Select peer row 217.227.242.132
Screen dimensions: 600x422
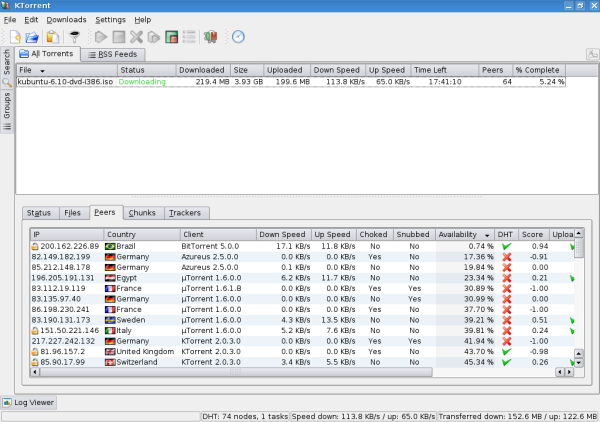click(x=302, y=341)
